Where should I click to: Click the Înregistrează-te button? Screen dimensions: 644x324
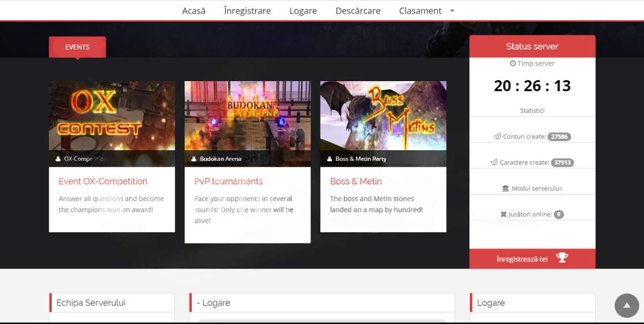(523, 257)
